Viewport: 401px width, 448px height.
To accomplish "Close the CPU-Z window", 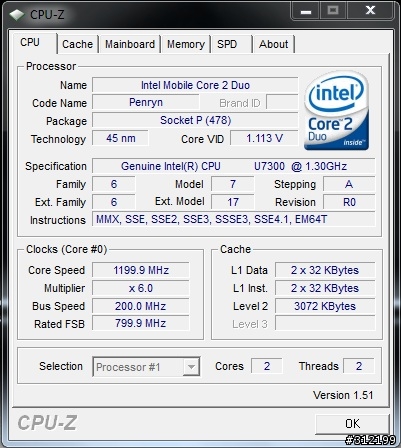I will [370, 11].
